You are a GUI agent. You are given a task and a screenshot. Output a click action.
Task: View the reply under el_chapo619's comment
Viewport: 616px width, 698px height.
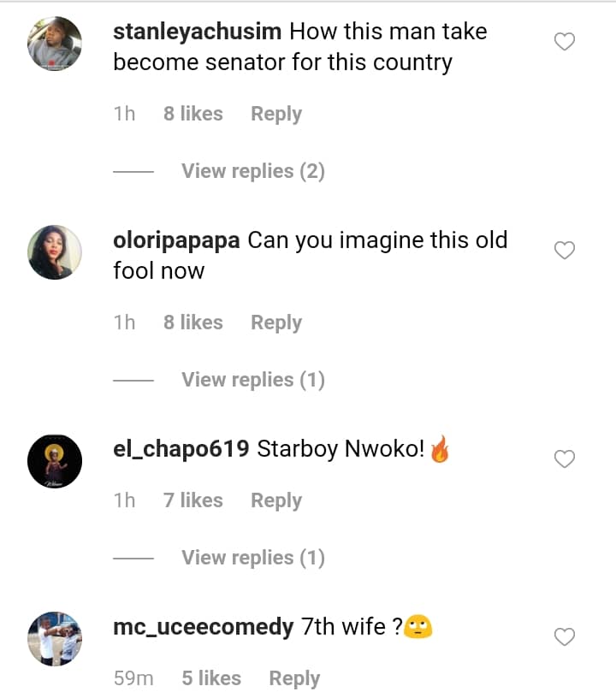coord(252,558)
